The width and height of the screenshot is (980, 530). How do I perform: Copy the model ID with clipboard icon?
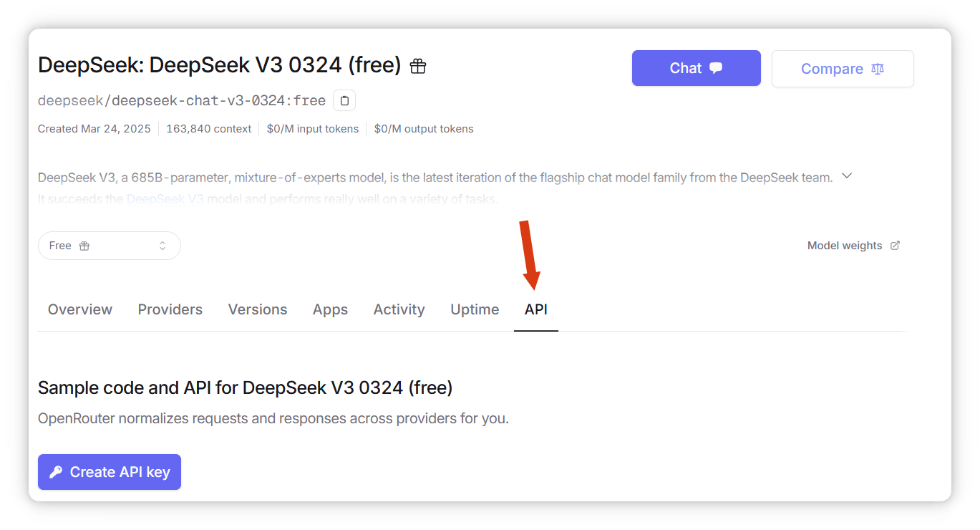[x=344, y=100]
